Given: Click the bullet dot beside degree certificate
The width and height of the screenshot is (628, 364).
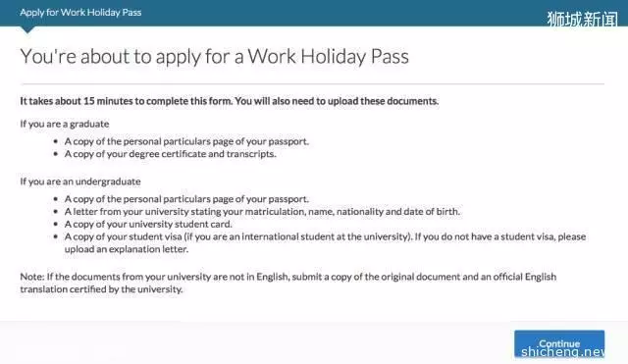Looking at the screenshot, I should [x=56, y=154].
